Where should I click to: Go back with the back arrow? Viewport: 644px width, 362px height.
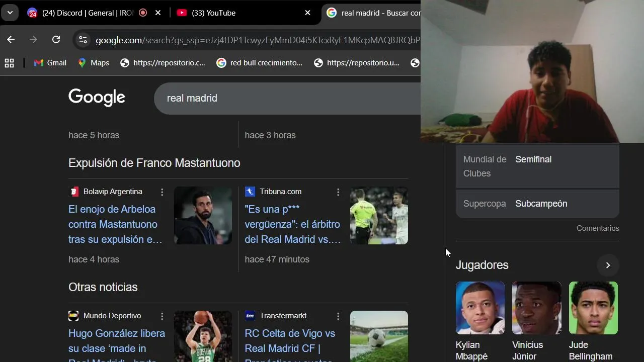click(x=11, y=40)
